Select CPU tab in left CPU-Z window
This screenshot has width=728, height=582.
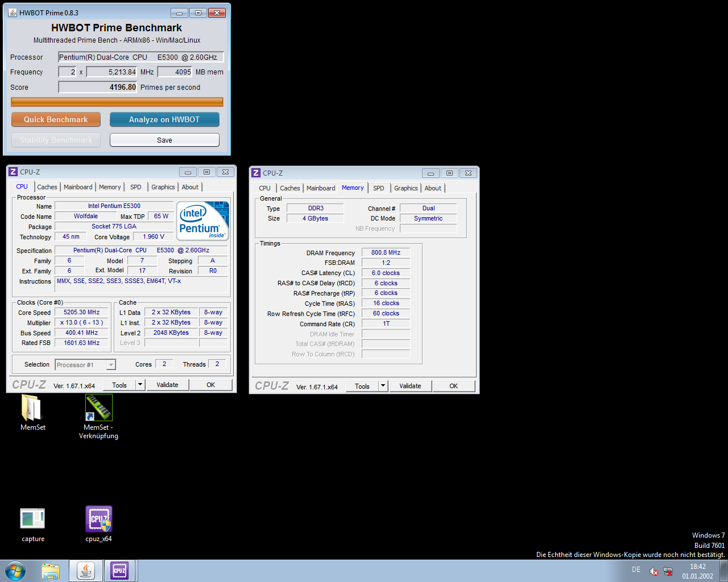(22, 186)
